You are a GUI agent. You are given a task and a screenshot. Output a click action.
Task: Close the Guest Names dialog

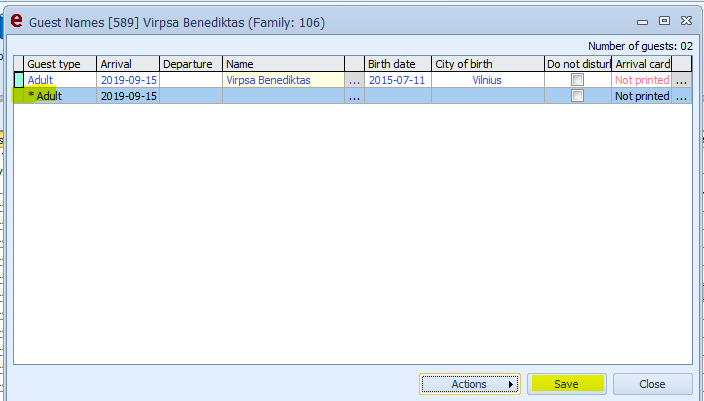coord(652,384)
